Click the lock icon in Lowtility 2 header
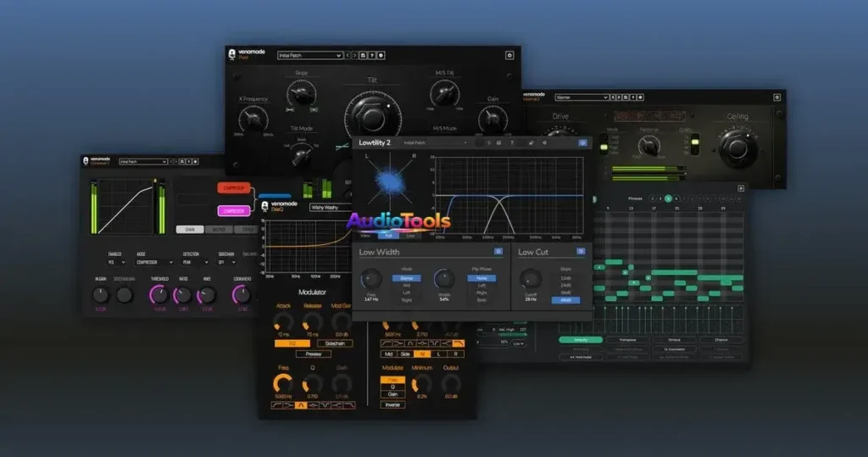 coord(531,143)
